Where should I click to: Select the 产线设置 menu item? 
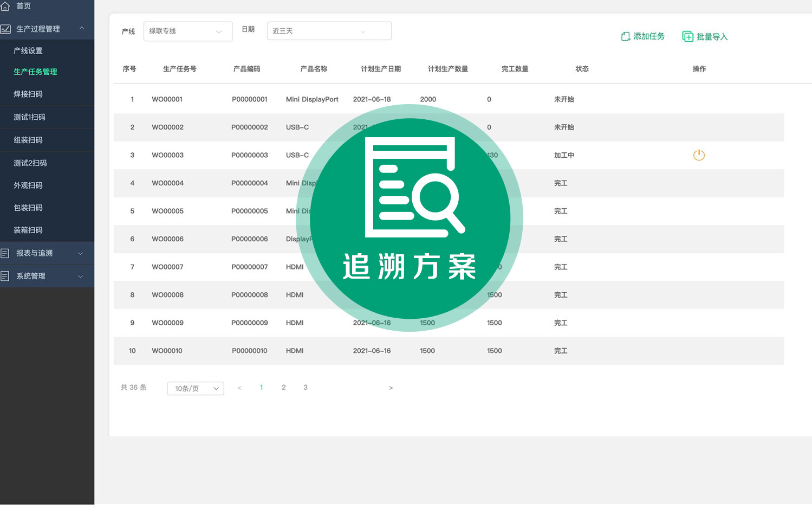(28, 50)
